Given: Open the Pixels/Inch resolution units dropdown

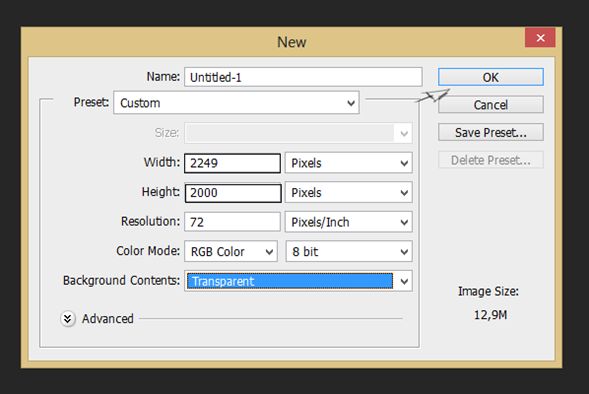Looking at the screenshot, I should pyautogui.click(x=349, y=222).
